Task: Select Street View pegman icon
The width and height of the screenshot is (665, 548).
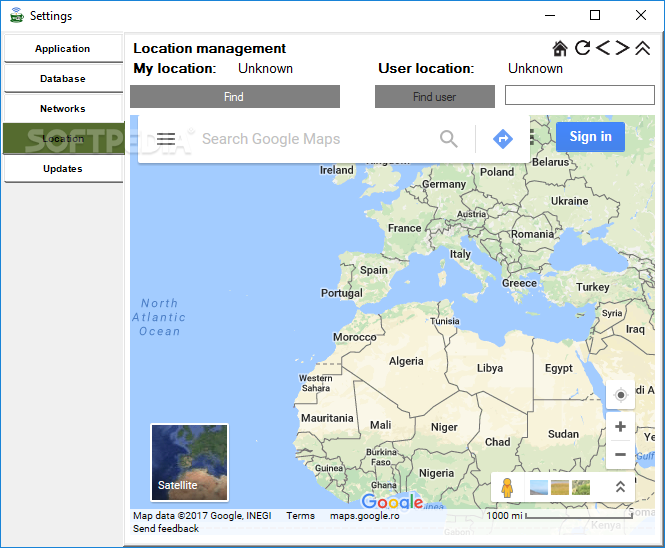Action: [x=507, y=487]
